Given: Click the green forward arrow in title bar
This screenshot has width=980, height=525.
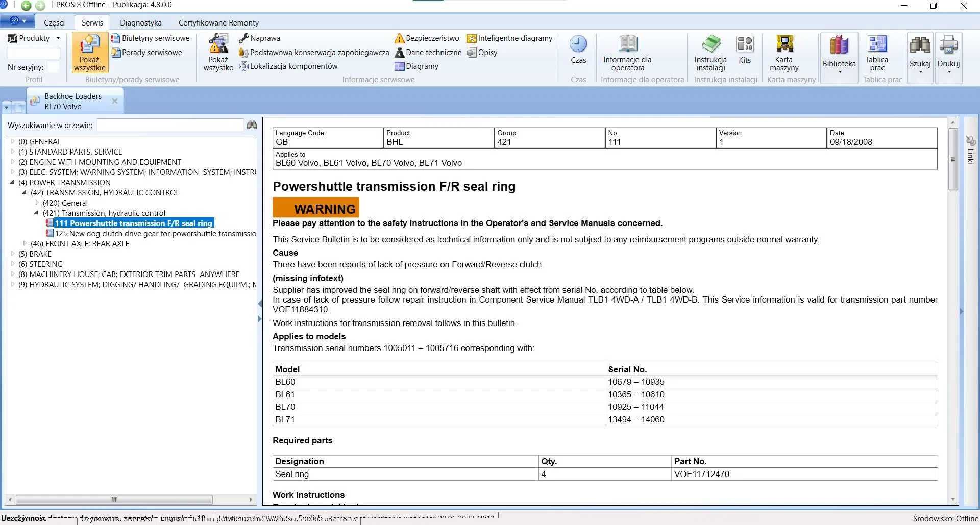Looking at the screenshot, I should [40, 6].
